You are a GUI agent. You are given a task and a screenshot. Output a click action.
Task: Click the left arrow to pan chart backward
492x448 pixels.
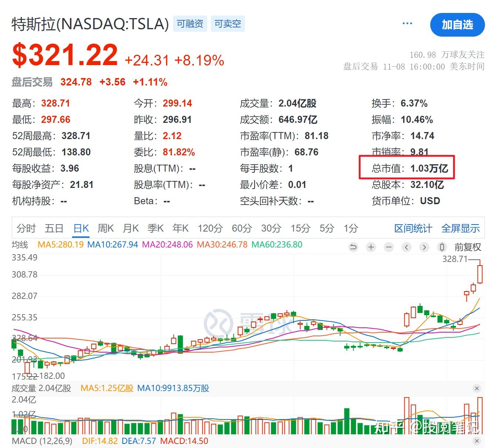point(407,247)
